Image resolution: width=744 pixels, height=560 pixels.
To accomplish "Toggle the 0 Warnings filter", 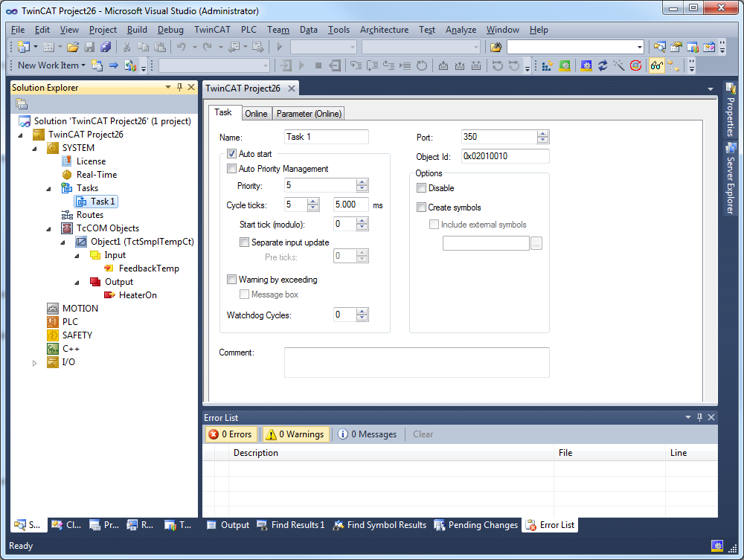I will tap(295, 434).
